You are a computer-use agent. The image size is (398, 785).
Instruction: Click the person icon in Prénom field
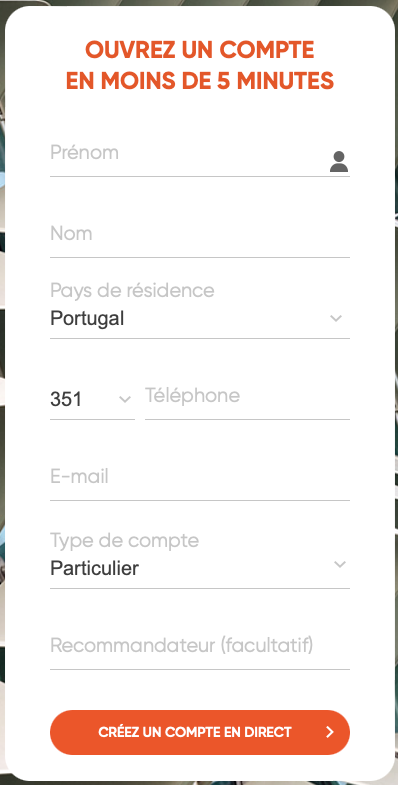pos(339,161)
